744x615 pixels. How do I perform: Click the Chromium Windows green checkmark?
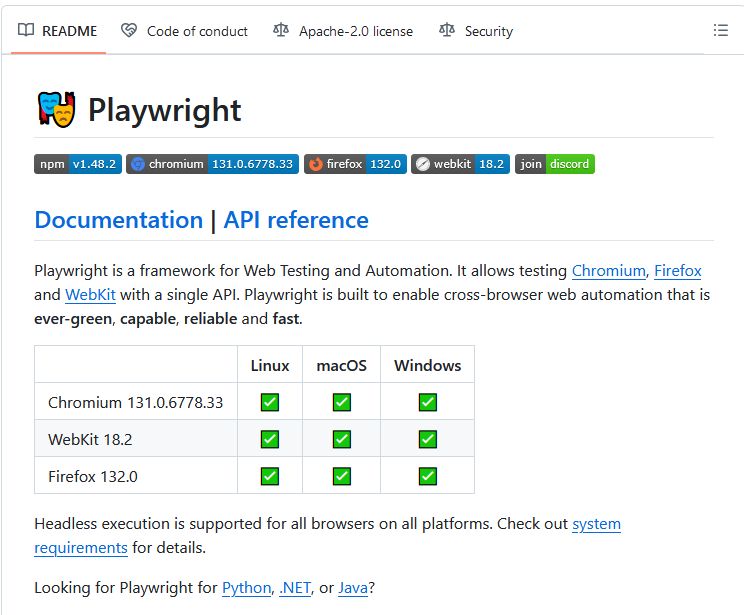428,402
